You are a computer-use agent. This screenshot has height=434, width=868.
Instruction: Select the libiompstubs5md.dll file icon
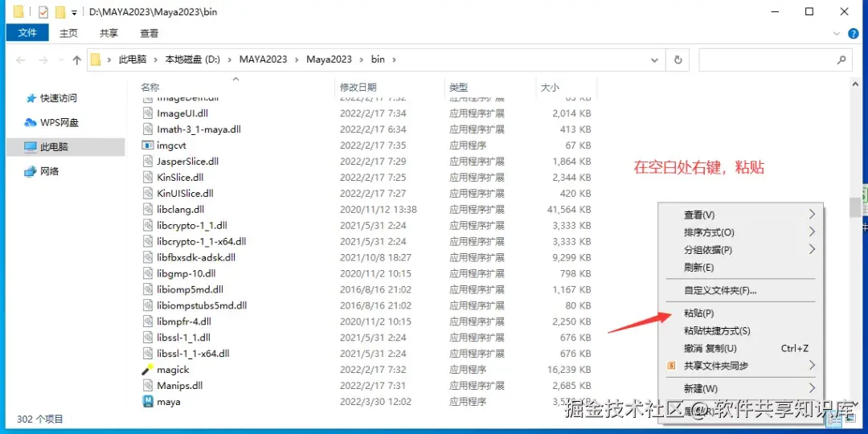(147, 305)
